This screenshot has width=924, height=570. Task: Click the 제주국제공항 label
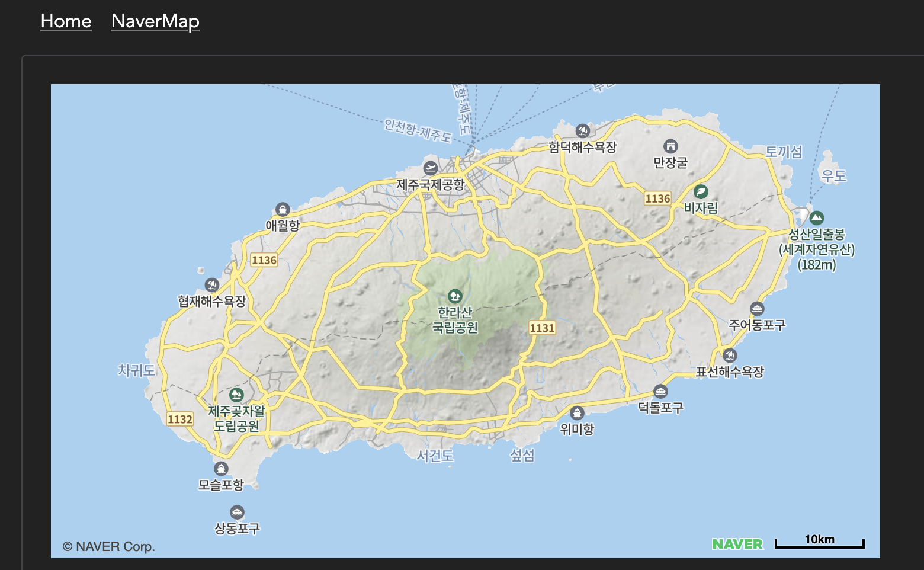point(431,184)
